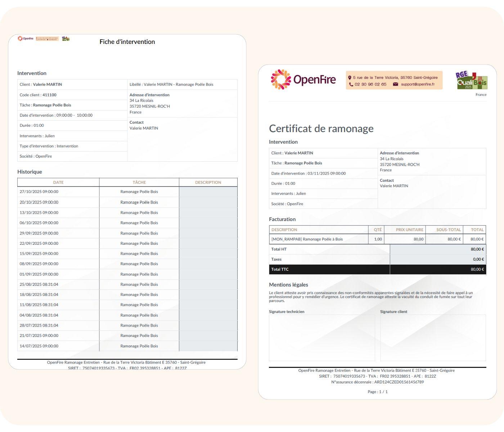The image size is (504, 432).
Task: Click the TÂCHE column header in Historique
Action: click(x=139, y=183)
